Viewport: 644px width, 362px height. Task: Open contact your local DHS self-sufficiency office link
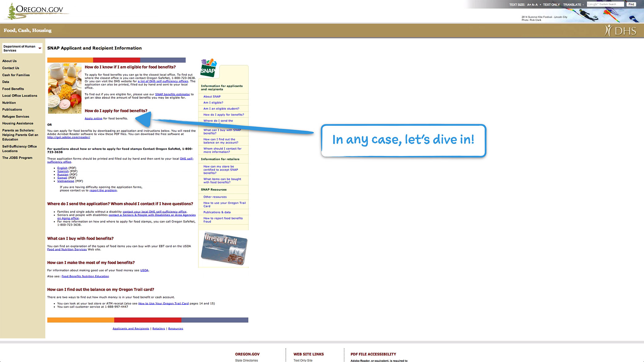click(155, 212)
